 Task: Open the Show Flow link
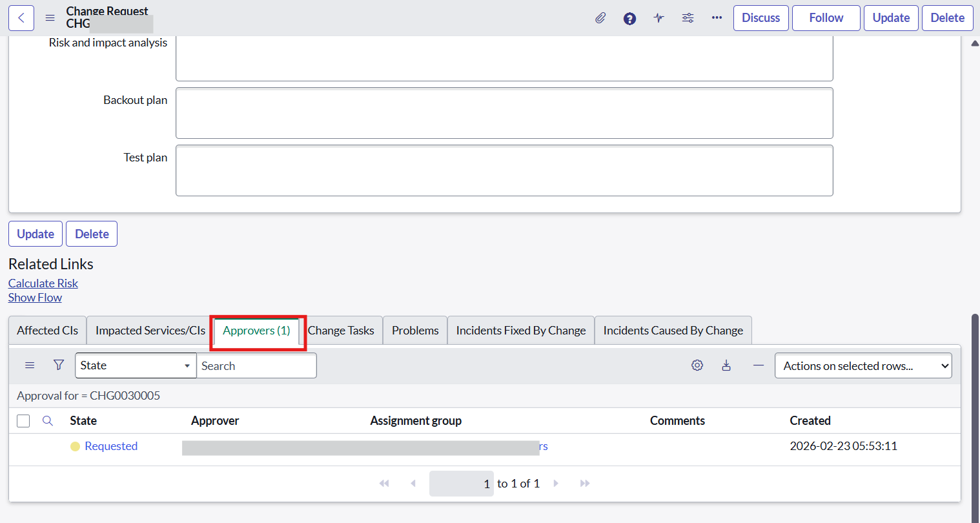36,298
